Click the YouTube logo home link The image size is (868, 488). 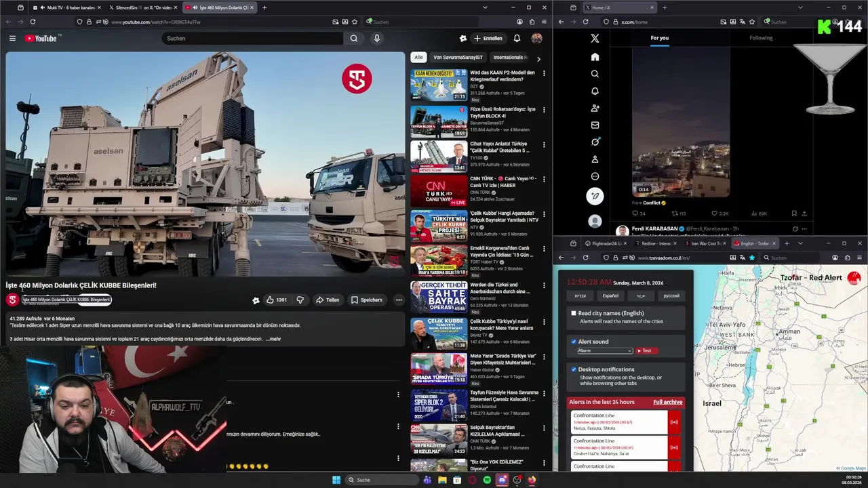(x=43, y=39)
